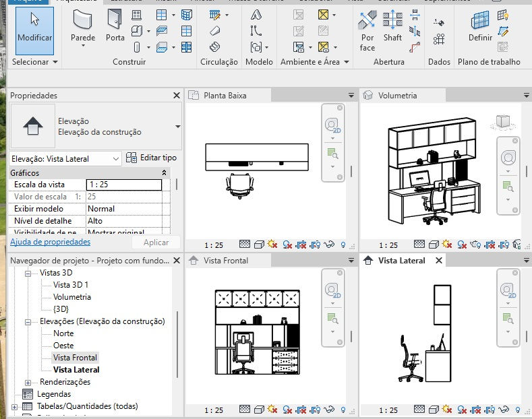Click the Window tool icon in Construir
532x419 pixels.
pyautogui.click(x=136, y=15)
